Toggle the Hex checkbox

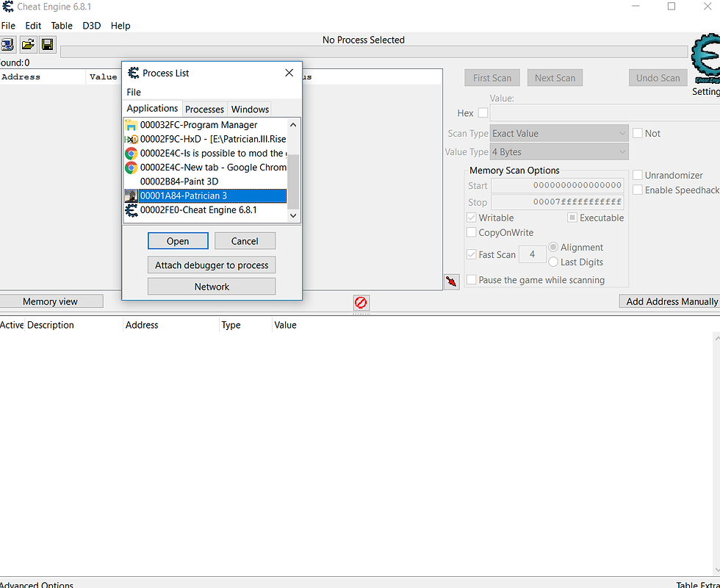point(483,112)
